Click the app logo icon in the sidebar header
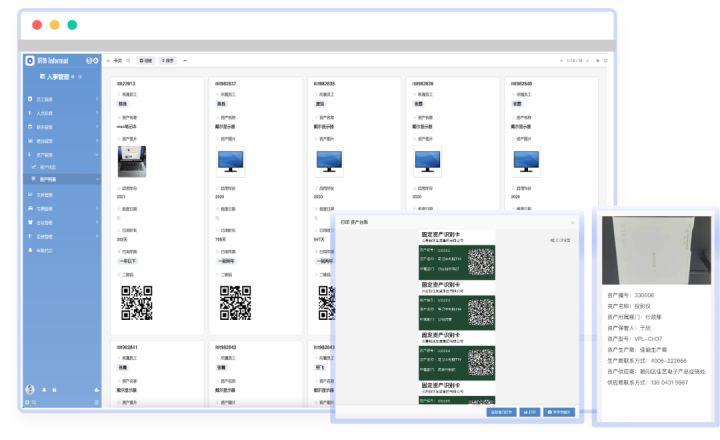Viewport: 720px width, 440px height. [29, 61]
